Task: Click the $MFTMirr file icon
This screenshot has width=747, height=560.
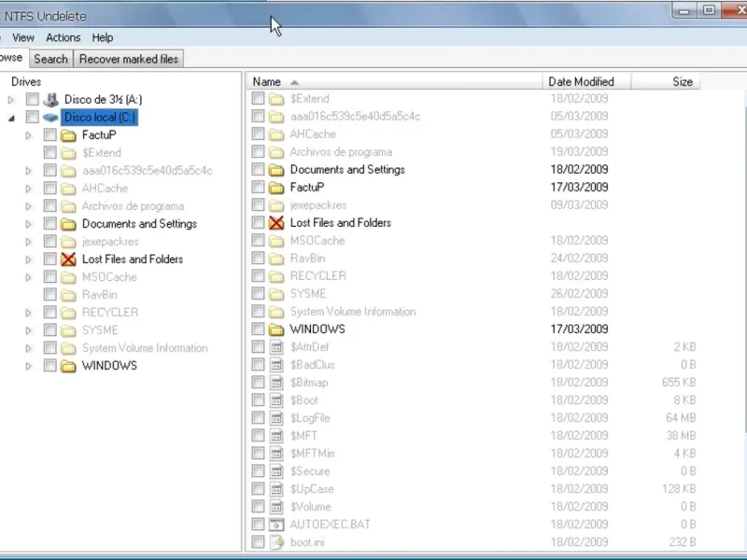Action: pos(276,454)
